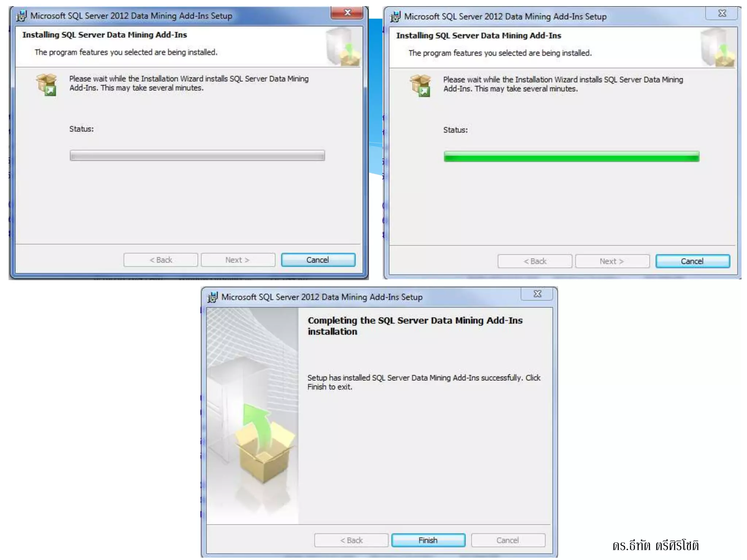This screenshot has height=560, width=747.
Task: Click Back in the completion dialog
Action: [x=351, y=540]
